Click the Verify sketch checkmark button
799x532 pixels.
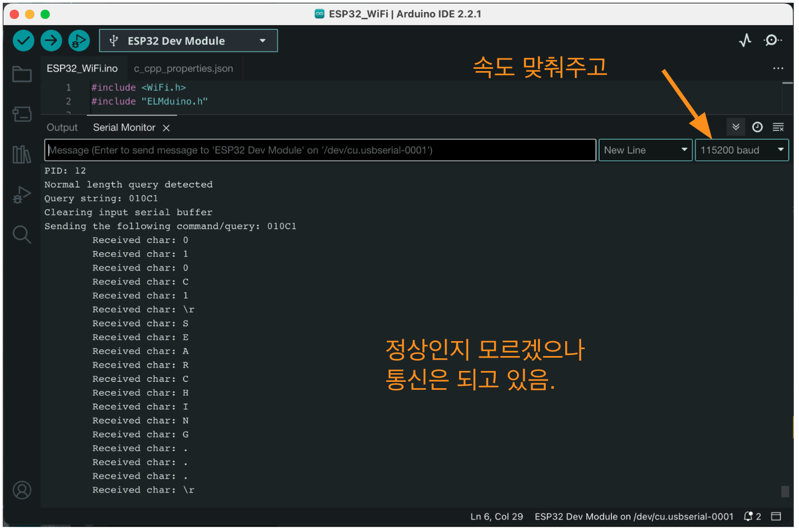(x=23, y=41)
